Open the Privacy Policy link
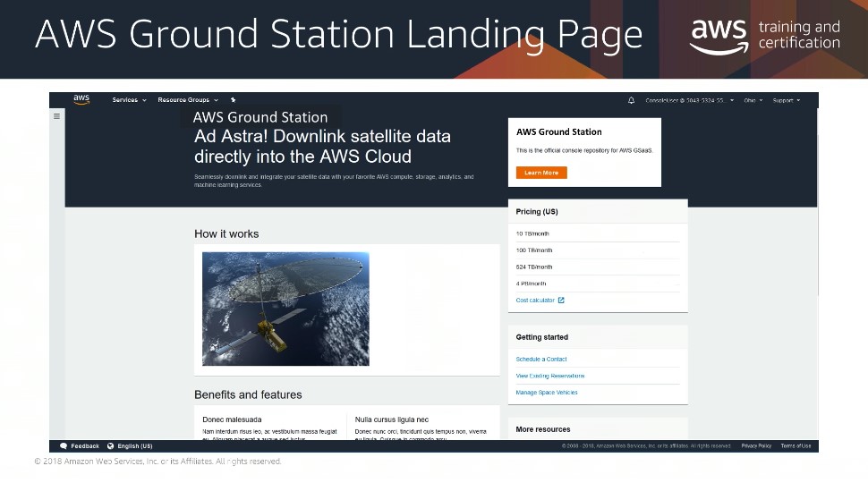Screen dimensions: 868x483 [x=756, y=446]
